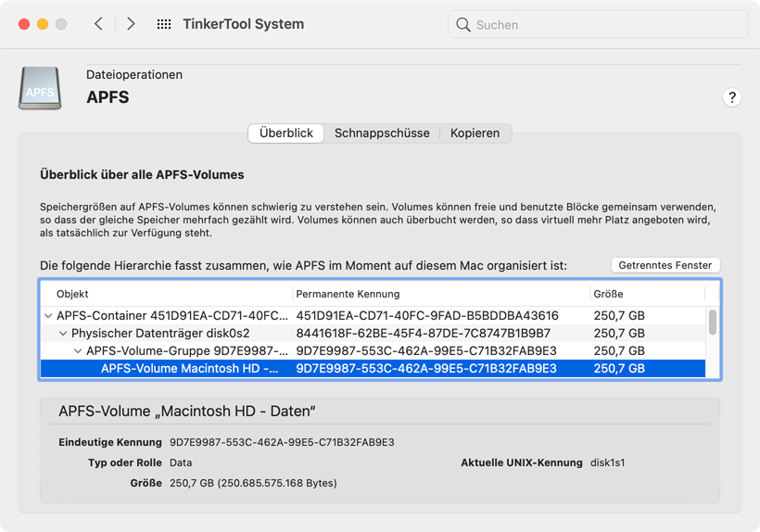The image size is (760, 532).
Task: Open help with the question mark button
Action: [732, 97]
